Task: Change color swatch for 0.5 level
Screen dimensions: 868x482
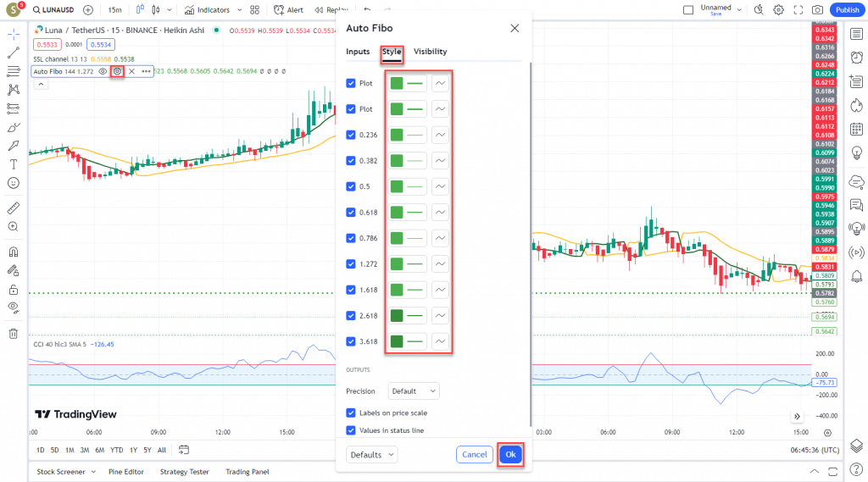Action: click(x=397, y=186)
